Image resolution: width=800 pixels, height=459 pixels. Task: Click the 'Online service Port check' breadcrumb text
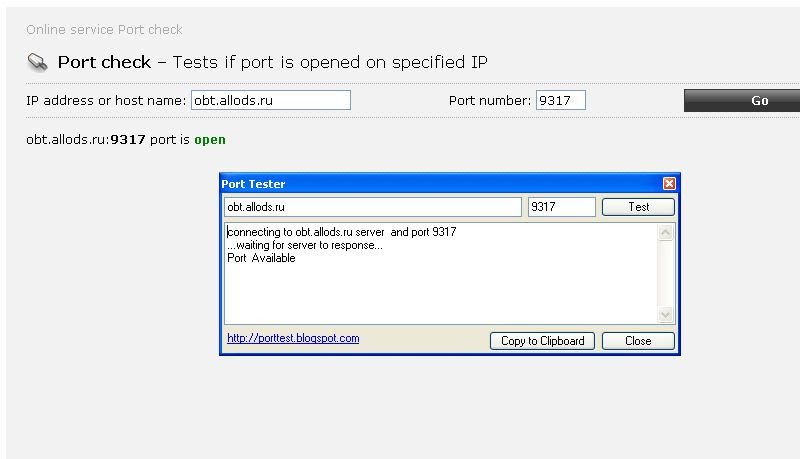(104, 30)
